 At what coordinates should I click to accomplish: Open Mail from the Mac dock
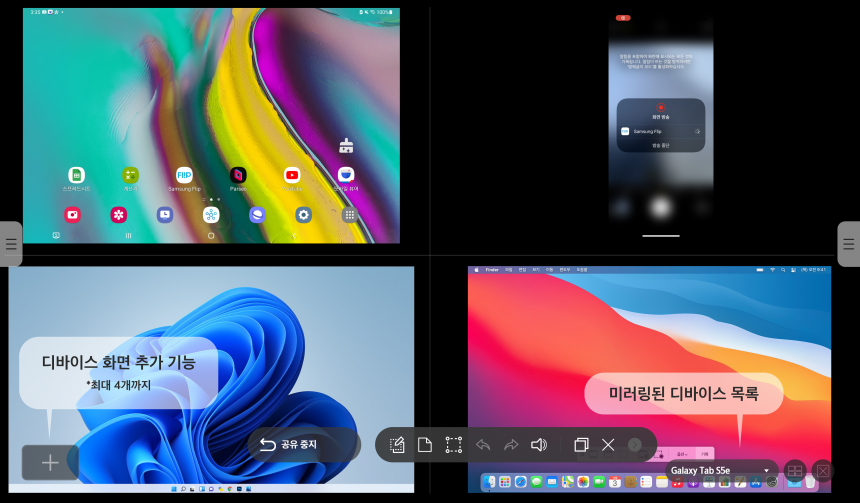552,482
